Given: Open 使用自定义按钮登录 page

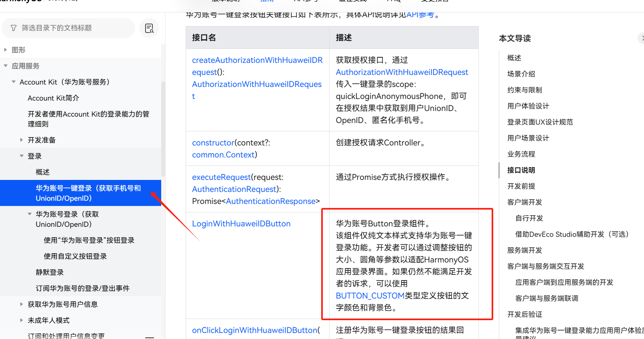Looking at the screenshot, I should (x=75, y=256).
